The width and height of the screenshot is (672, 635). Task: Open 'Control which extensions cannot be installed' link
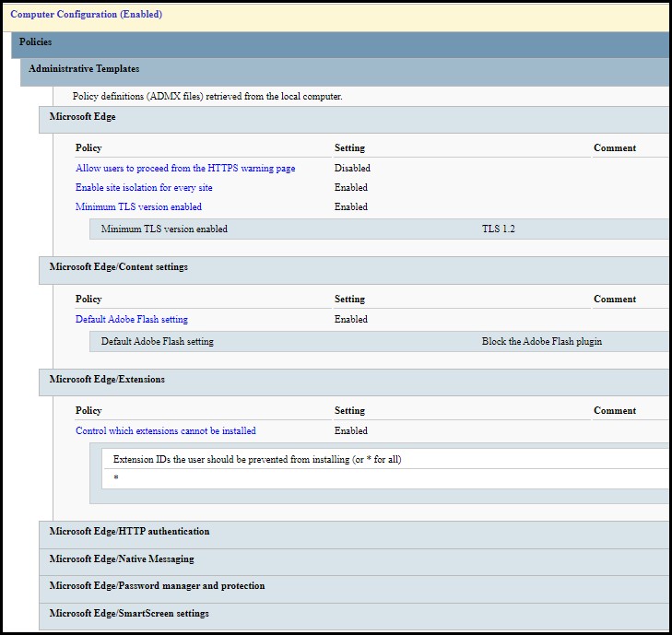pos(166,430)
